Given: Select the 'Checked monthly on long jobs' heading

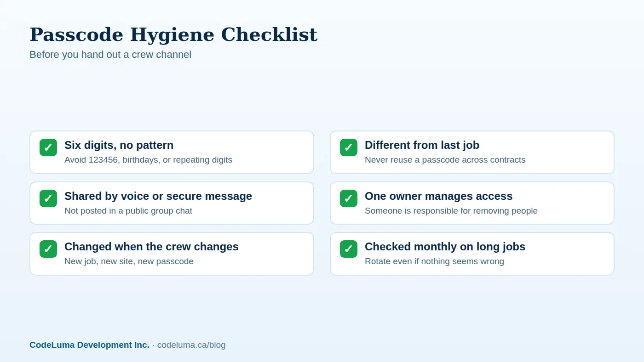Looking at the screenshot, I should point(445,247).
